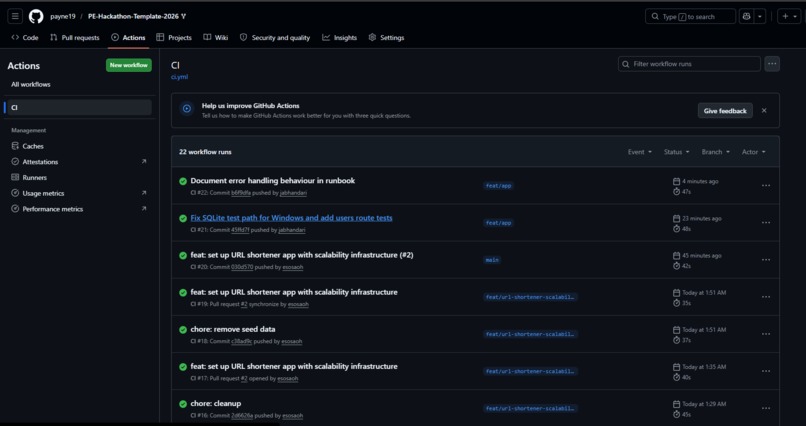This screenshot has width=806, height=426.
Task: Click branch label on chore: cleanup row
Action: (x=530, y=408)
